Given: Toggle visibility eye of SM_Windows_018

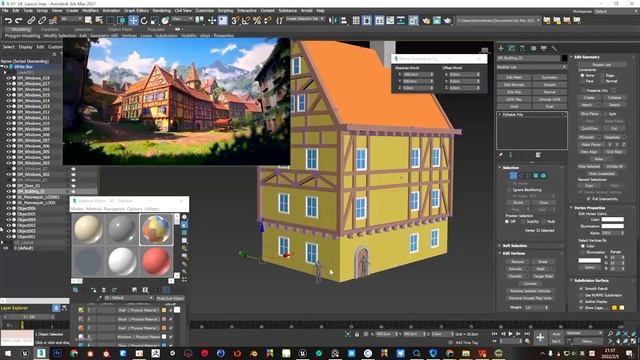Looking at the screenshot, I should pos(9,78).
